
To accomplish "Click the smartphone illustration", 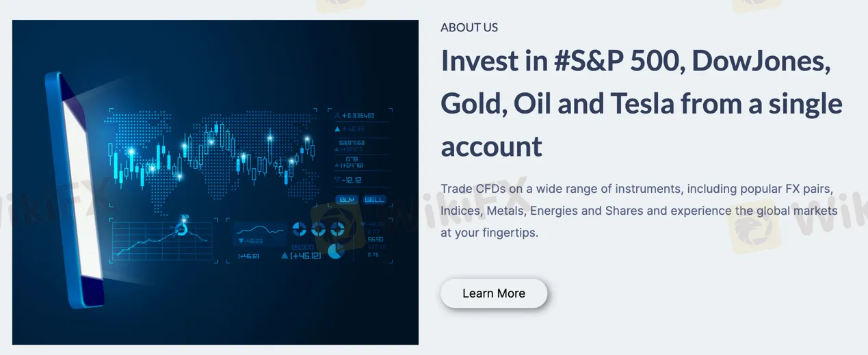I will pos(75,189).
